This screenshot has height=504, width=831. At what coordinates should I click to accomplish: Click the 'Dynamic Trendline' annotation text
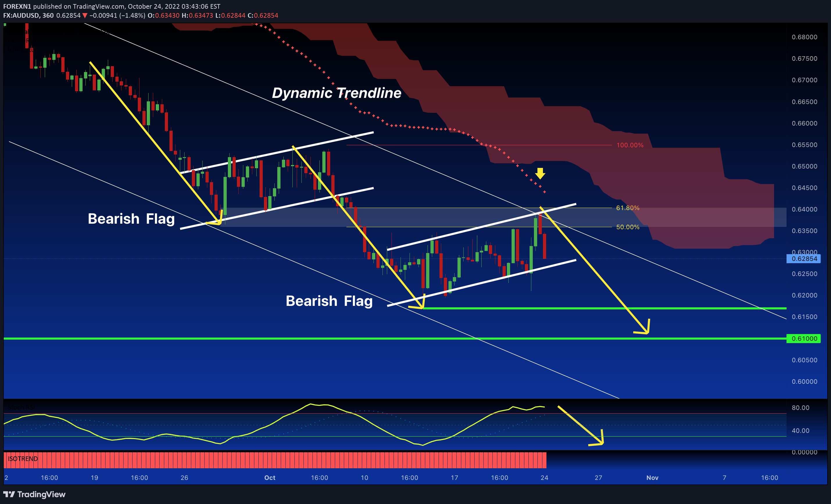click(337, 93)
